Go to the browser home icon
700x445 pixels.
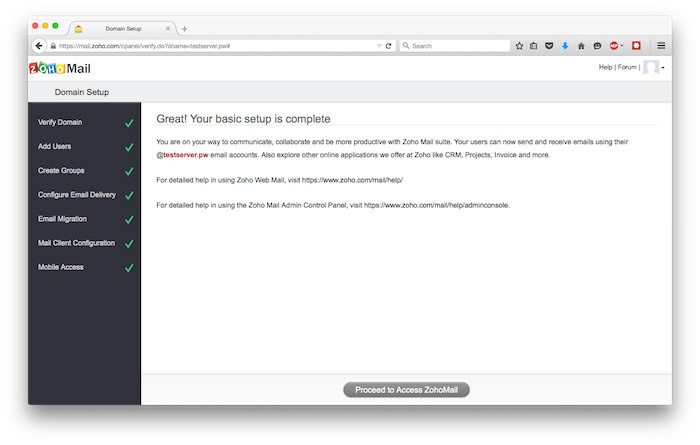click(x=581, y=46)
